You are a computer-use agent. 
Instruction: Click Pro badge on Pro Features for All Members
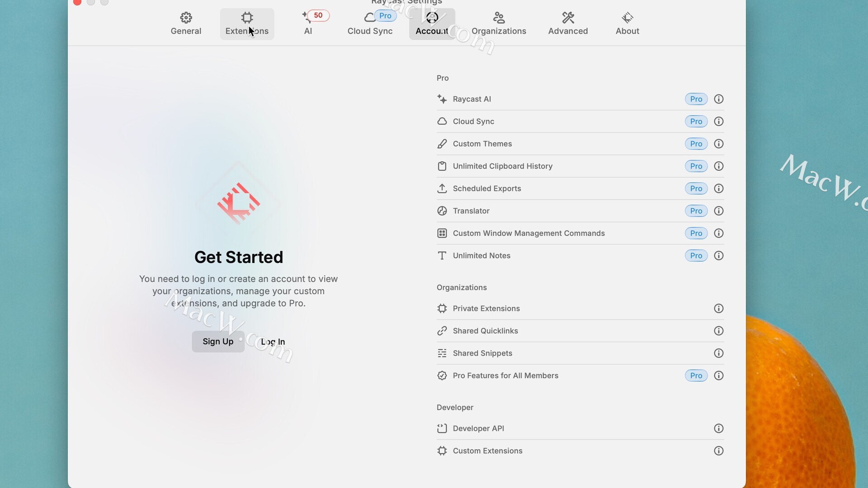pyautogui.click(x=696, y=375)
